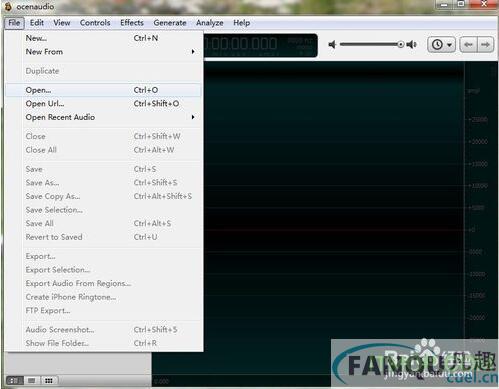Choose Create iPhone Ringtone...

coord(103,297)
